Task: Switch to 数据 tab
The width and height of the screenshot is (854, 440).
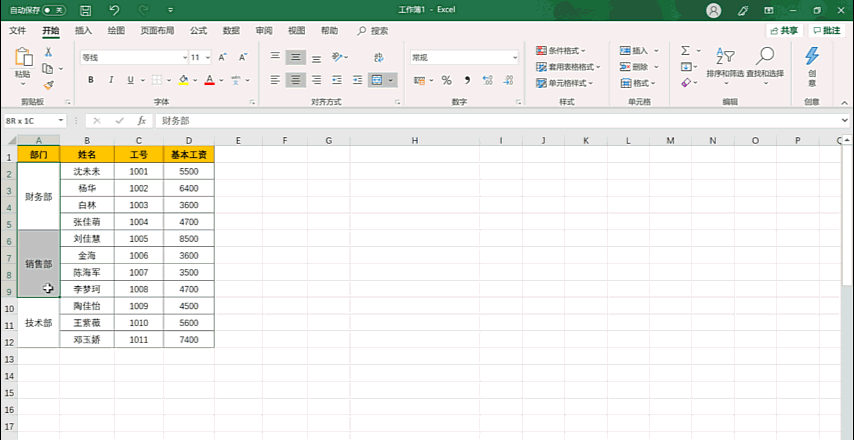Action: click(x=231, y=30)
